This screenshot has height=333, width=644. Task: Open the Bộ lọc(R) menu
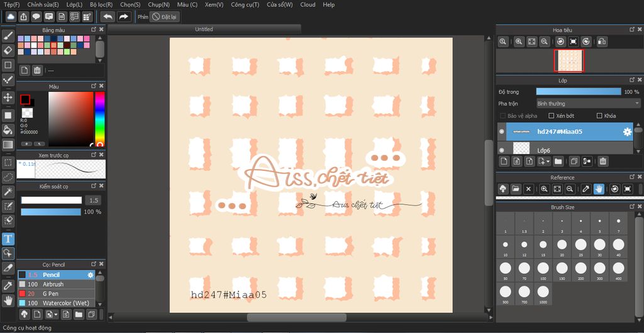tap(101, 4)
